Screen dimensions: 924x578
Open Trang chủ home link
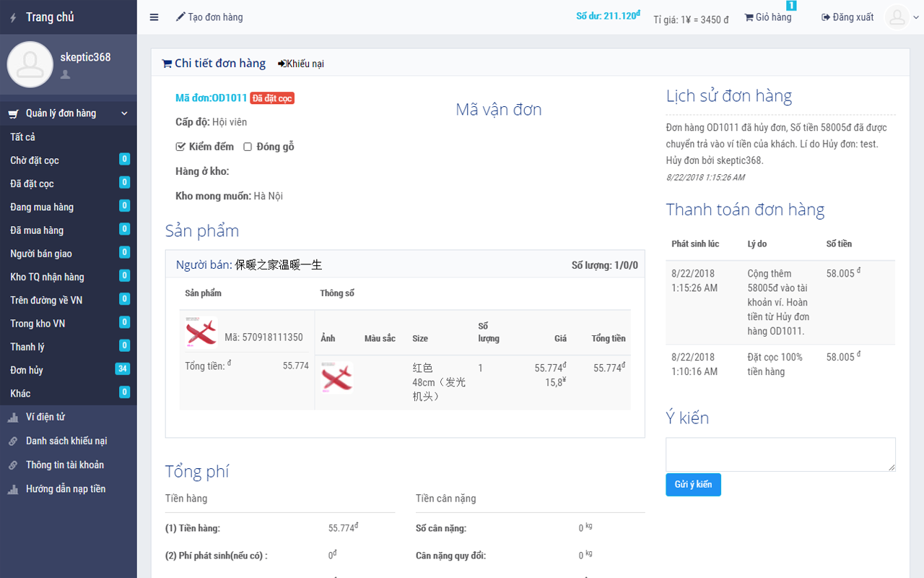tap(50, 17)
